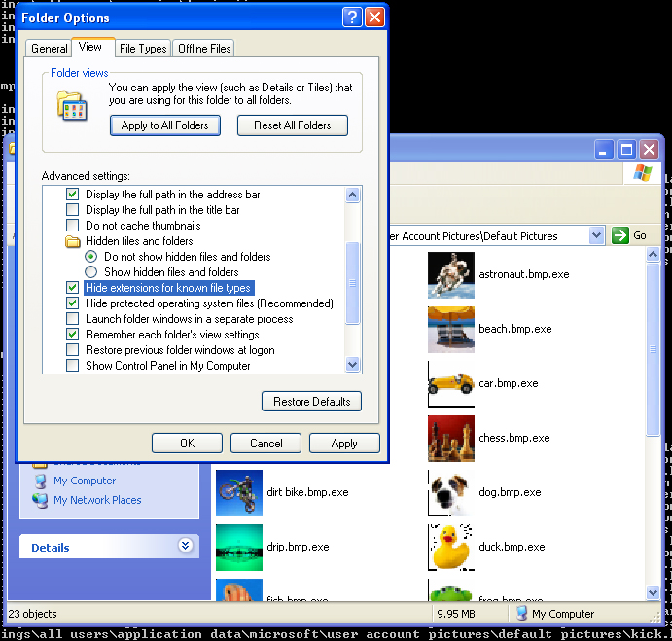Screen dimensions: 672x641
Task: Uncheck Hide extensions for known file types
Action: [x=72, y=287]
